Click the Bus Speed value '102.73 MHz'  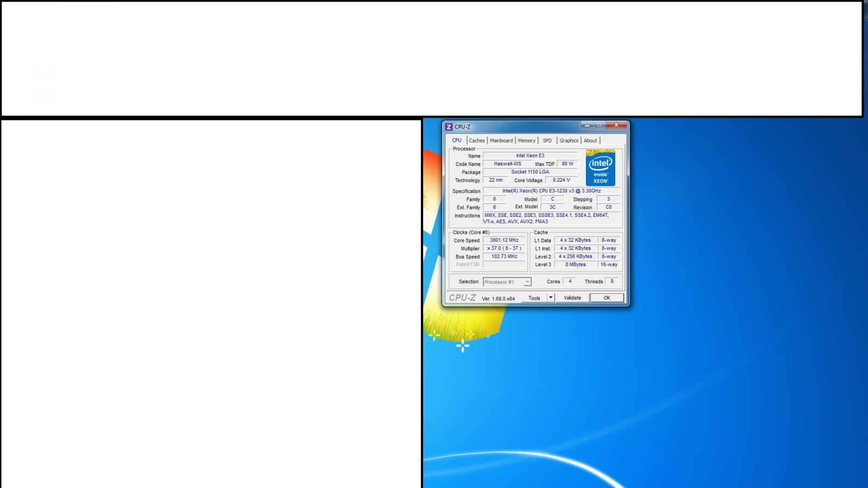(x=504, y=256)
